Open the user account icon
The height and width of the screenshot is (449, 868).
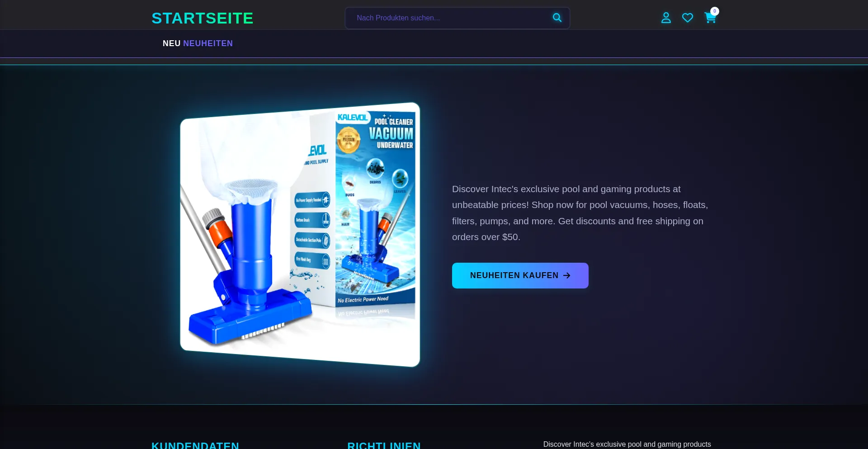tap(666, 18)
